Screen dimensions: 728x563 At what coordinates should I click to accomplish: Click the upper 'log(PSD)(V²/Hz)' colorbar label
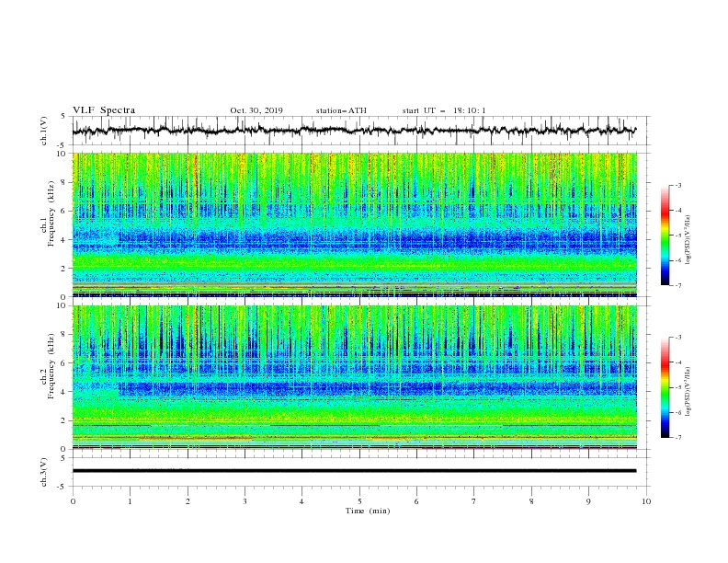(x=688, y=239)
